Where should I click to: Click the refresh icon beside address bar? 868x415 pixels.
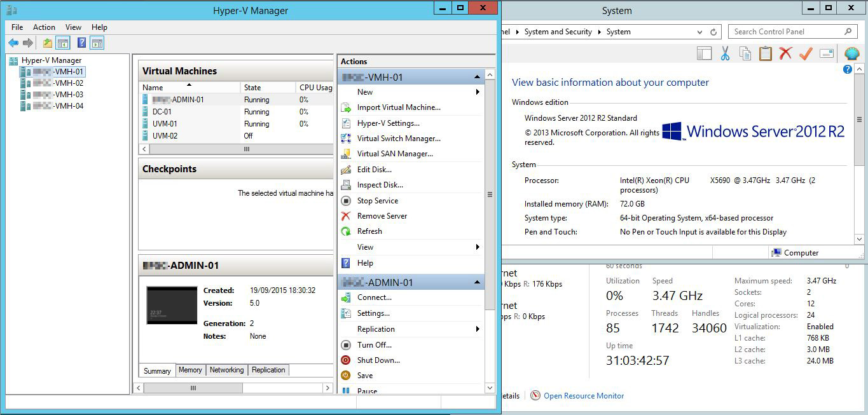point(713,32)
